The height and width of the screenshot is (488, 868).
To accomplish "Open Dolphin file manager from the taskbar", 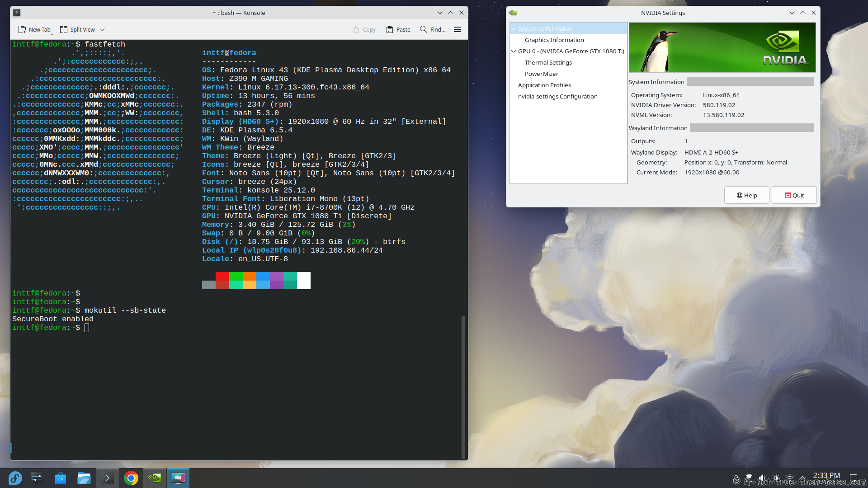I will point(84,478).
